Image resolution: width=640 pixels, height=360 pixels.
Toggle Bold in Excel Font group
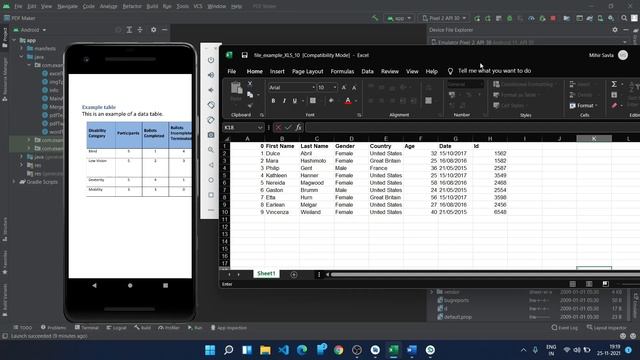coord(273,100)
